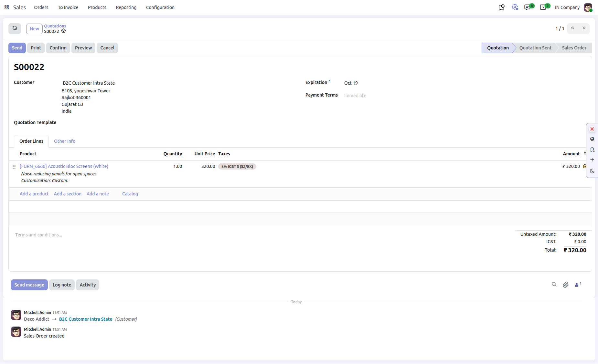
Task: Go to next record arrow
Action: [584, 28]
